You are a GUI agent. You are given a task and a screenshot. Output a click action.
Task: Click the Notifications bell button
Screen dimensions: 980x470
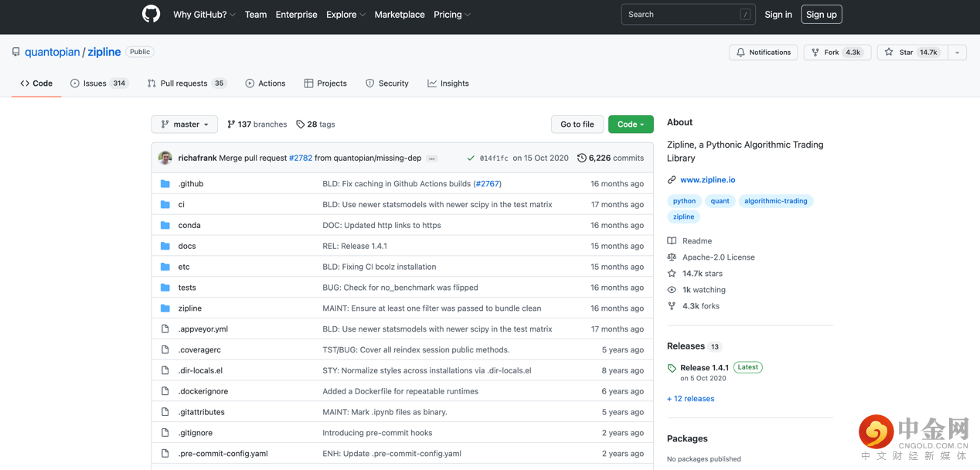coord(764,53)
